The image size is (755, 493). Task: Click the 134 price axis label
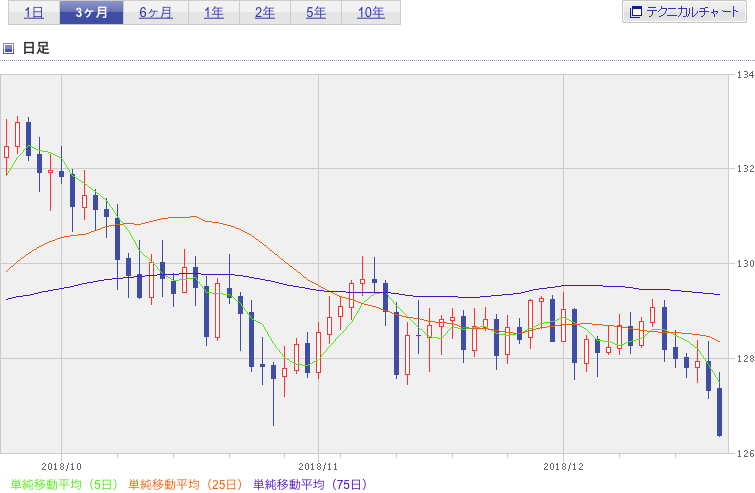(x=745, y=75)
